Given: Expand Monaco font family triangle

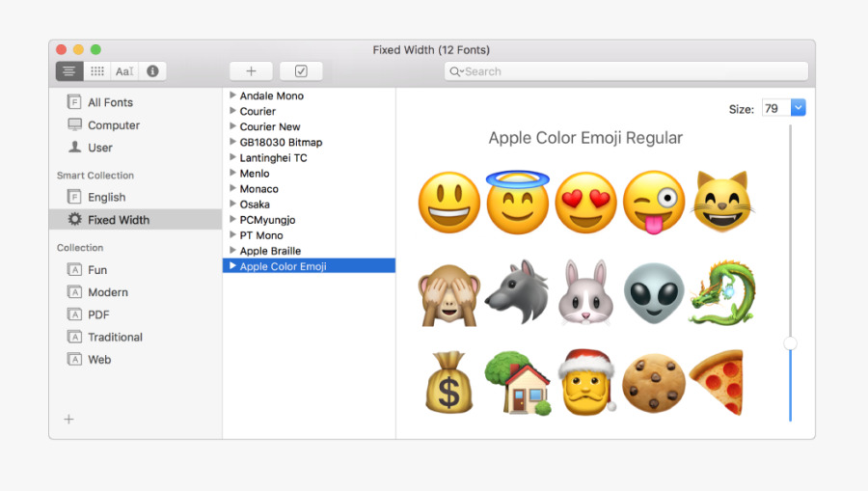Looking at the screenshot, I should point(233,188).
